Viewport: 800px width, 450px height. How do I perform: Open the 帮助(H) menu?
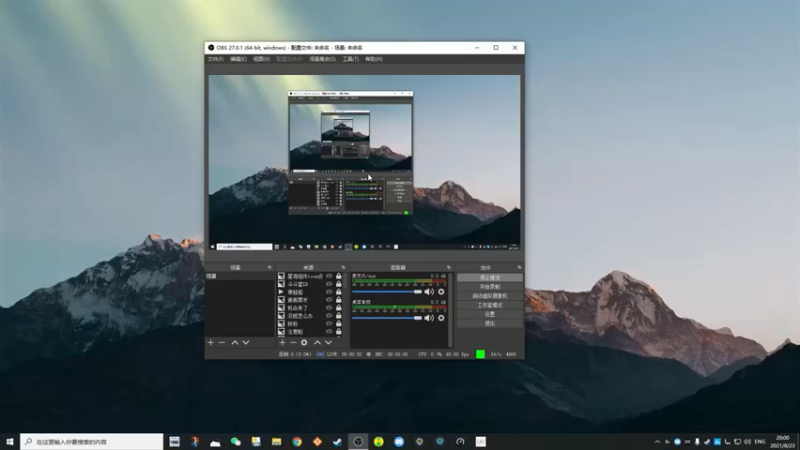pos(374,59)
